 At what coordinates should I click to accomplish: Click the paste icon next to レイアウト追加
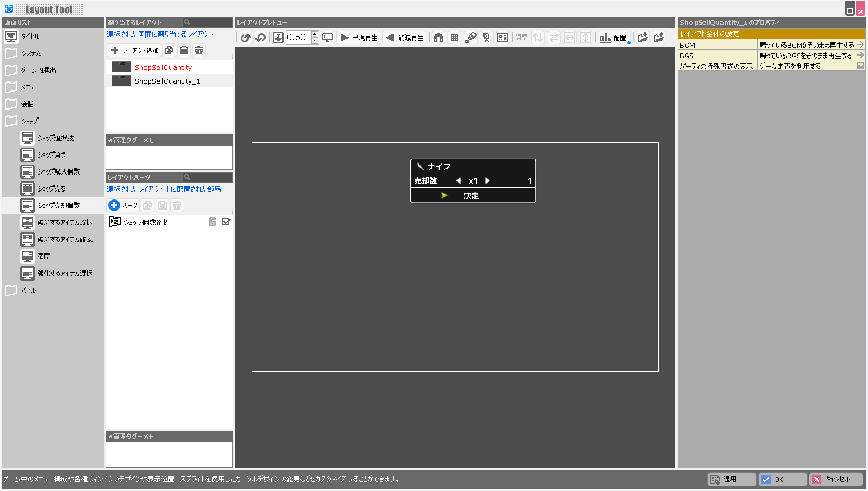click(184, 51)
